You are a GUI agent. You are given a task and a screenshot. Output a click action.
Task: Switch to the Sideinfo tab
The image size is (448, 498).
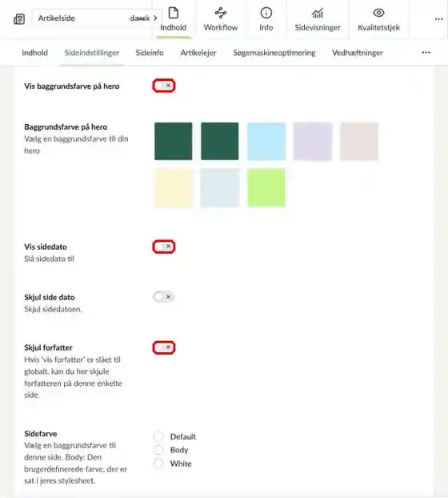coord(150,53)
